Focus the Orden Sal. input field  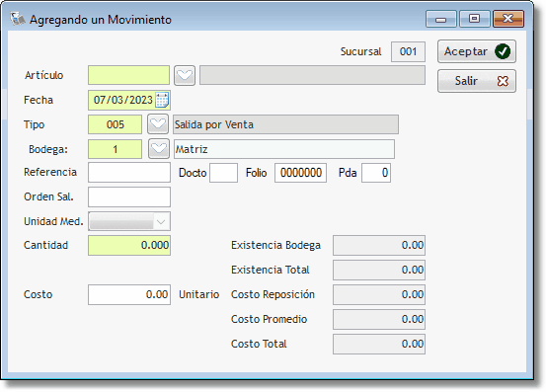coord(129,196)
